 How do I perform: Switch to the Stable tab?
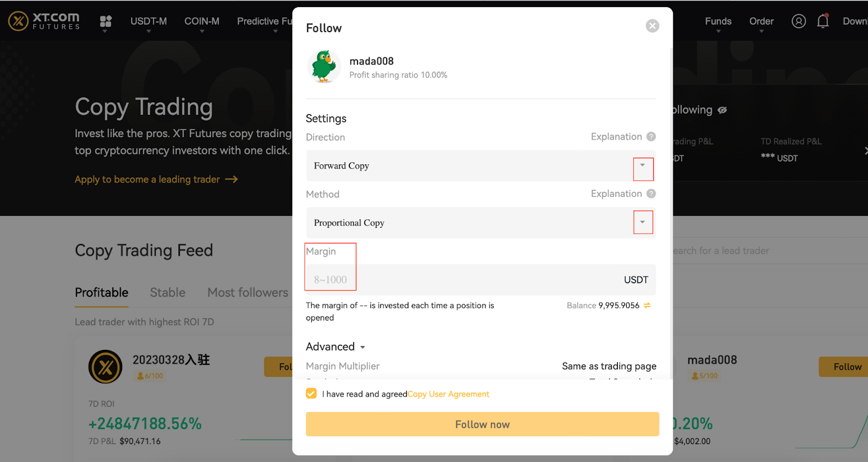coord(168,293)
